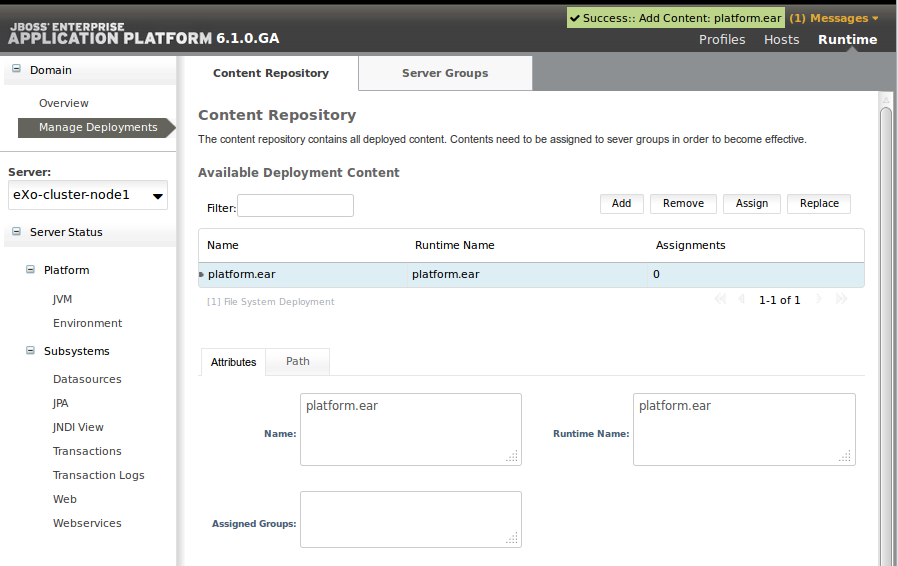Go to first page pager icon
The width and height of the screenshot is (898, 566).
(x=720, y=298)
